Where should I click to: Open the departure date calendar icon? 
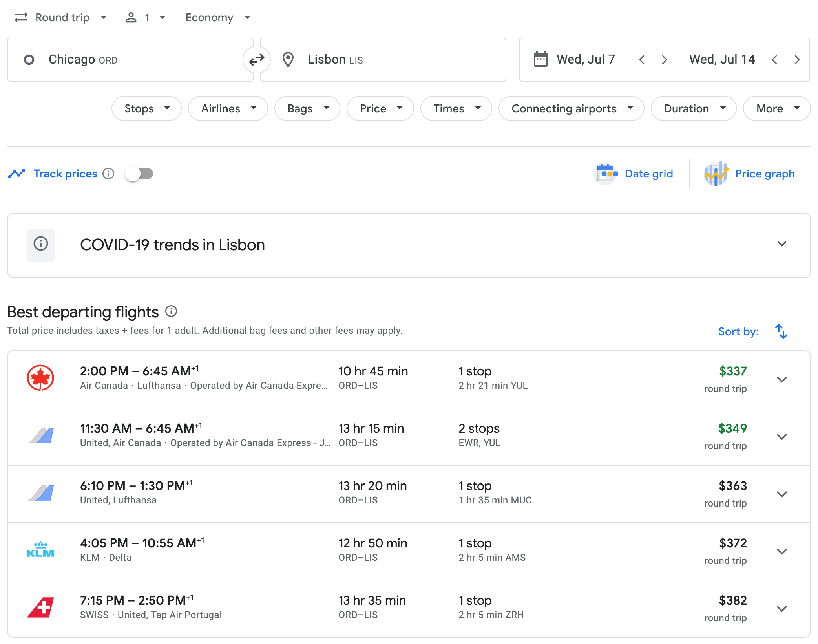coord(541,59)
